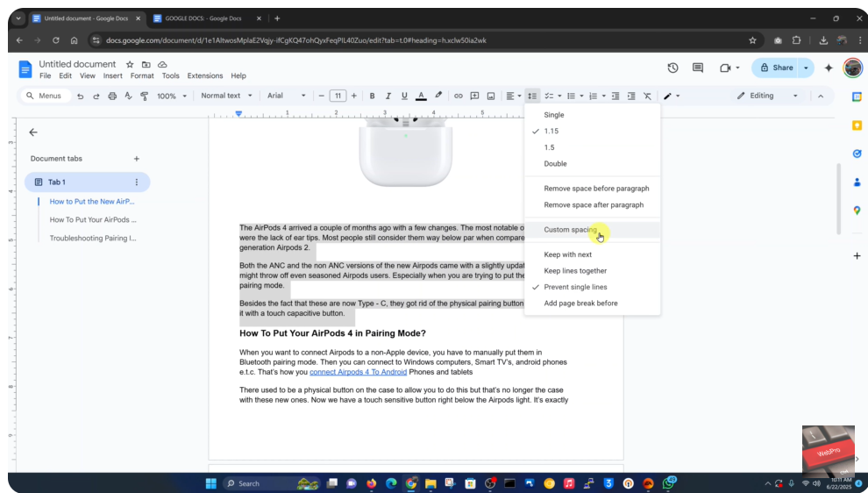Viewport: 868px width, 493px height.
Task: Click the Decrease indent icon
Action: click(615, 96)
